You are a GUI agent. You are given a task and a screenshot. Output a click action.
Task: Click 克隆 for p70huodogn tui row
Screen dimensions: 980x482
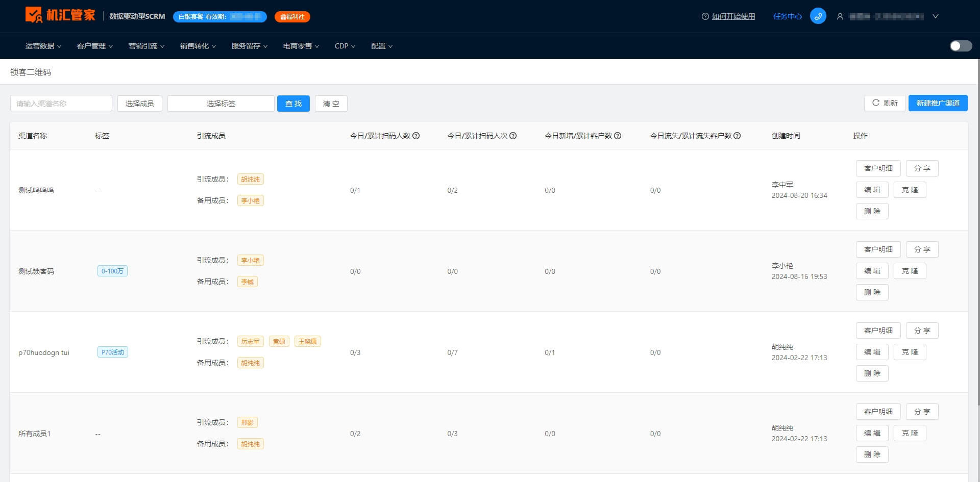[x=910, y=352]
